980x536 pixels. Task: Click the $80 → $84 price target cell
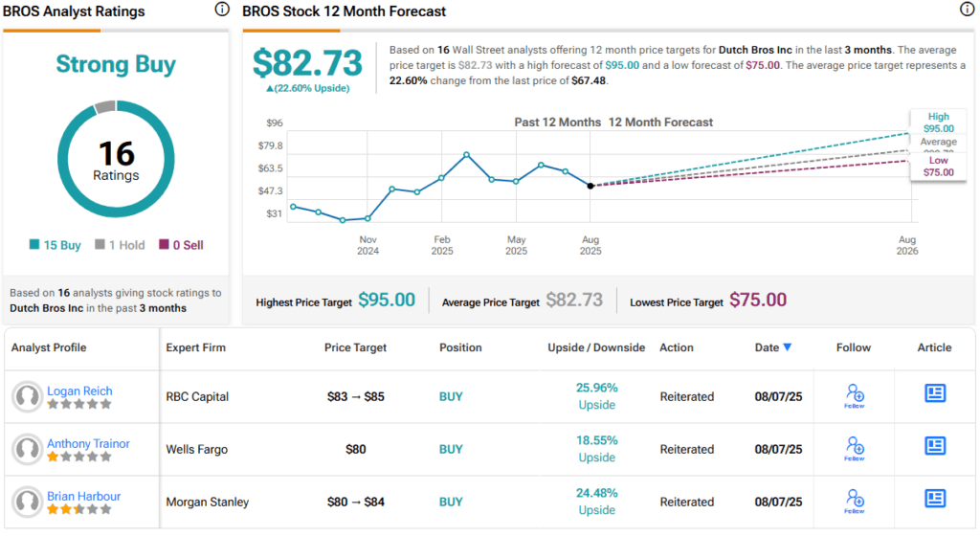coord(356,502)
